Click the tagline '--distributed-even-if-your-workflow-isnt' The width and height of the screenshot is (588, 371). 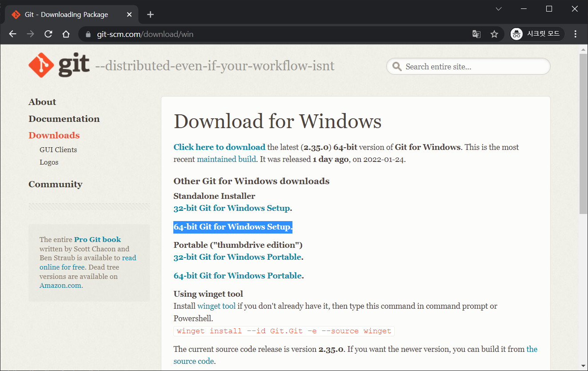coord(215,66)
